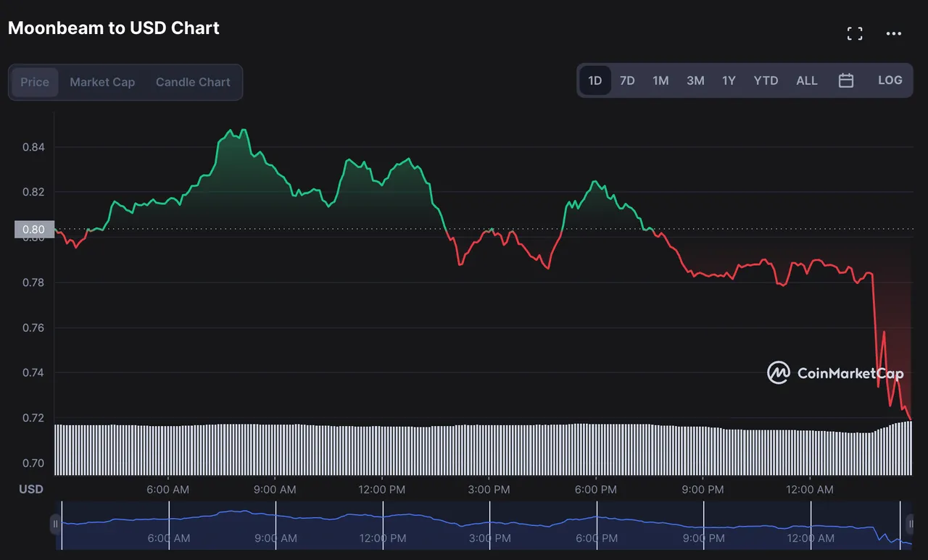Screen dimensions: 928x560
Task: Toggle the LOG scale button
Action: pos(890,80)
